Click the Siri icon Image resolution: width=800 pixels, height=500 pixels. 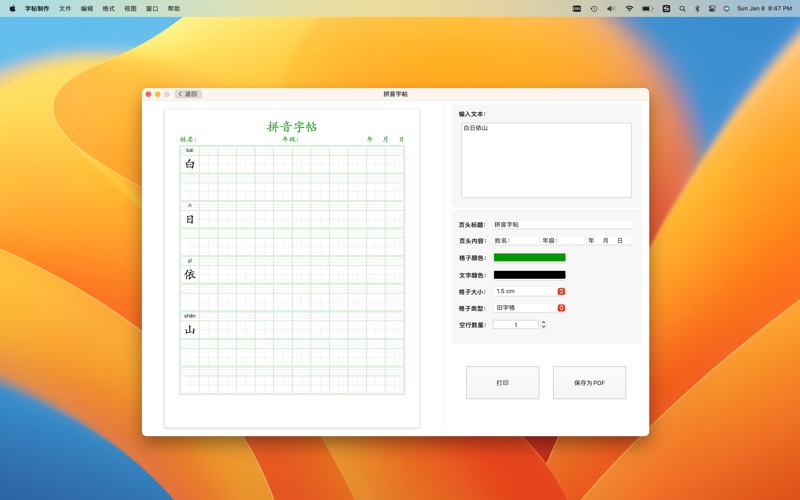click(x=727, y=8)
